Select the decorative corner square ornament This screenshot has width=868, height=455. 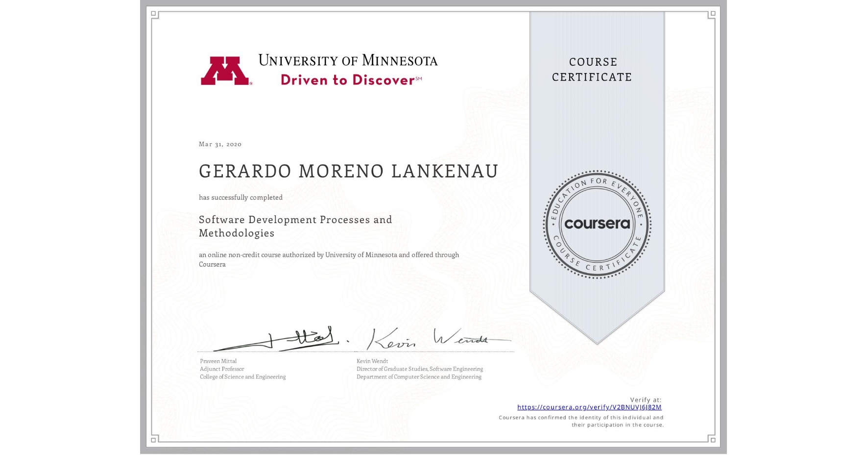(154, 13)
